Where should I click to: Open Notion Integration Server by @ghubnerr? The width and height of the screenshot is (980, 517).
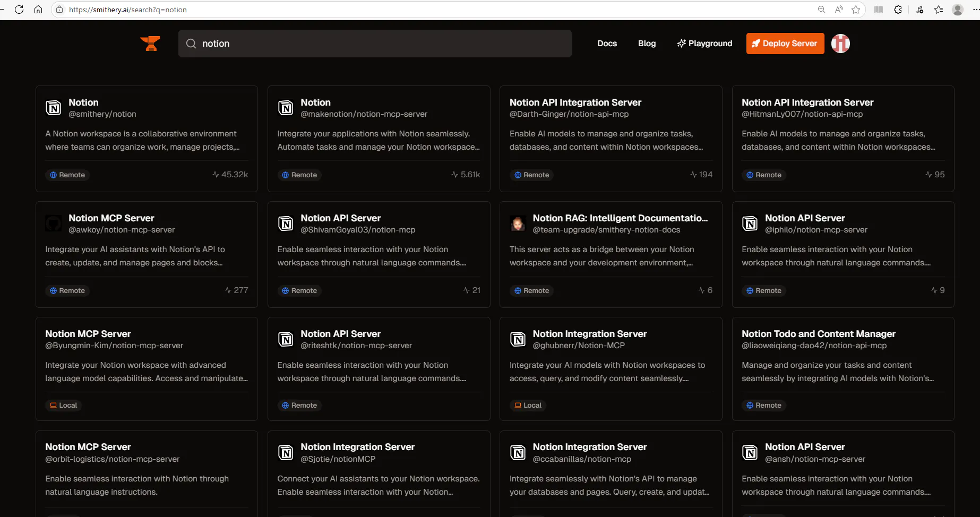611,369
